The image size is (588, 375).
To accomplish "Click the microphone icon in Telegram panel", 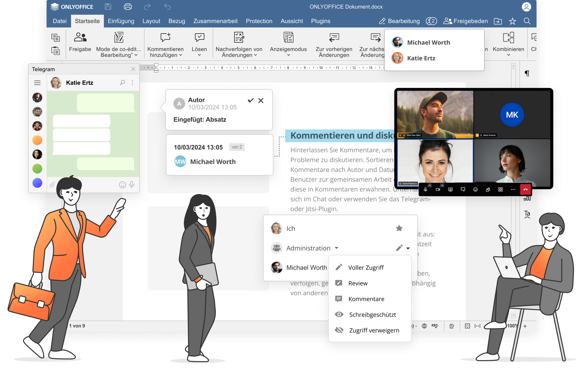I will click(x=132, y=185).
